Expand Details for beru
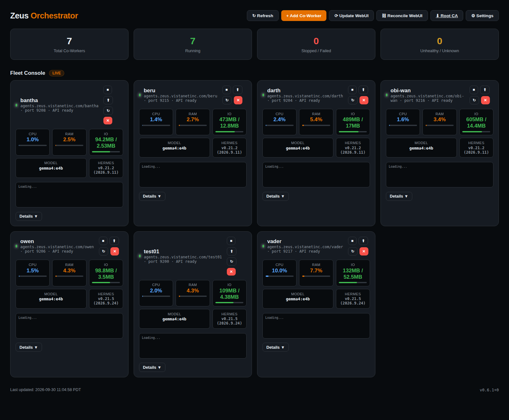The height and width of the screenshot is (420, 509). pos(152,196)
